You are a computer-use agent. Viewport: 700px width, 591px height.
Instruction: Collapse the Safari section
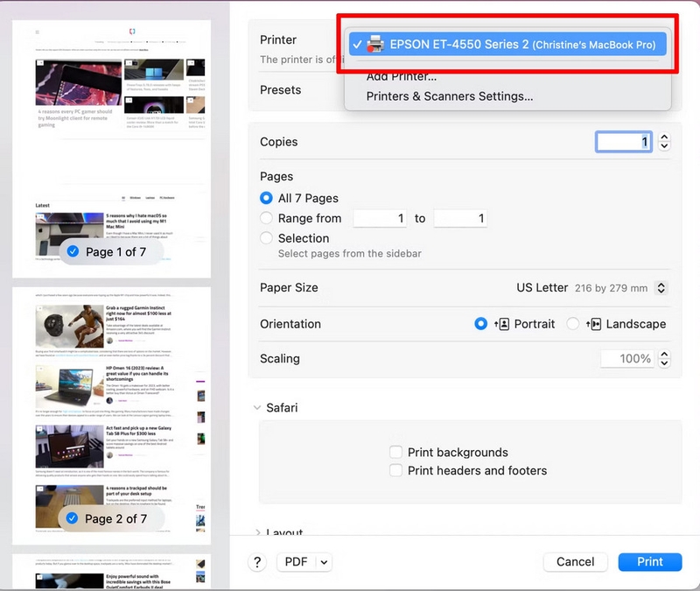point(257,407)
